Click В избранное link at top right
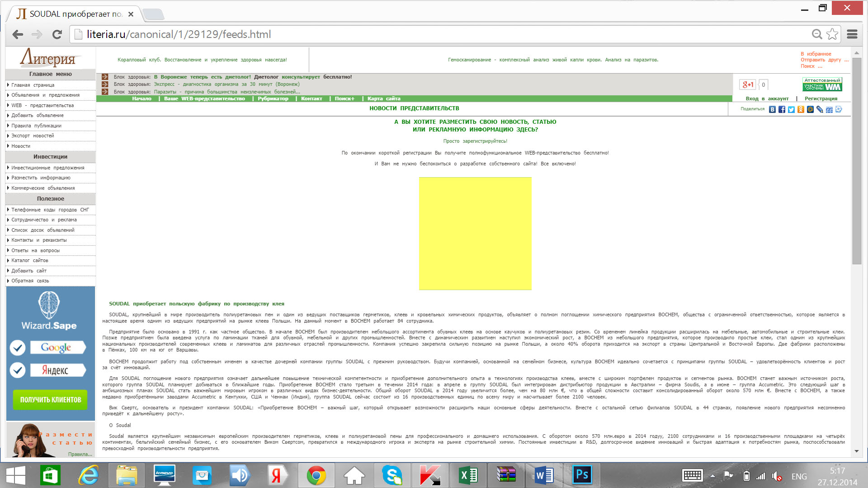Screen dimensions: 868x488 point(816,54)
